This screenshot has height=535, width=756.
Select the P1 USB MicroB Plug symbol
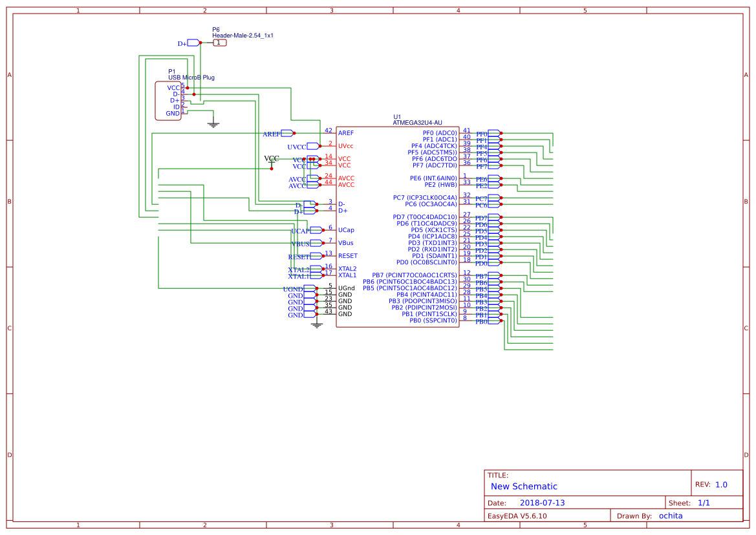[x=168, y=100]
